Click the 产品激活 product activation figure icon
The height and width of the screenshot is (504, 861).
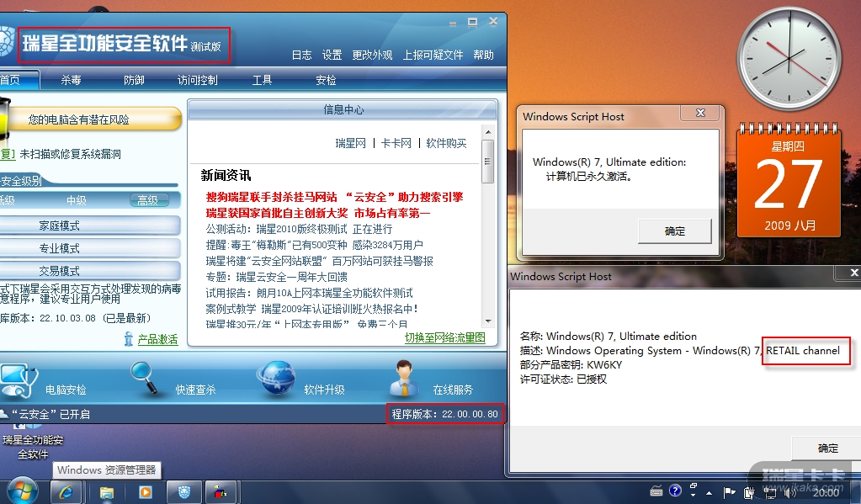(x=129, y=339)
